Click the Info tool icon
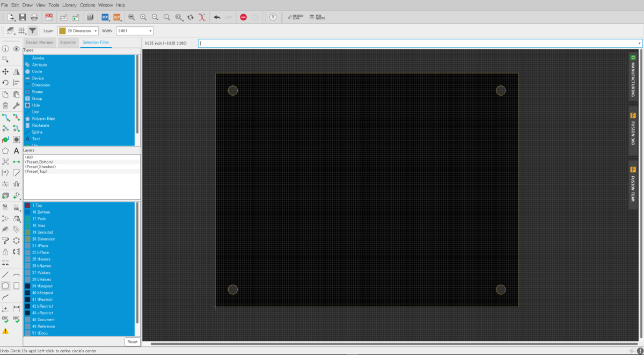The height and width of the screenshot is (355, 644). click(5, 49)
